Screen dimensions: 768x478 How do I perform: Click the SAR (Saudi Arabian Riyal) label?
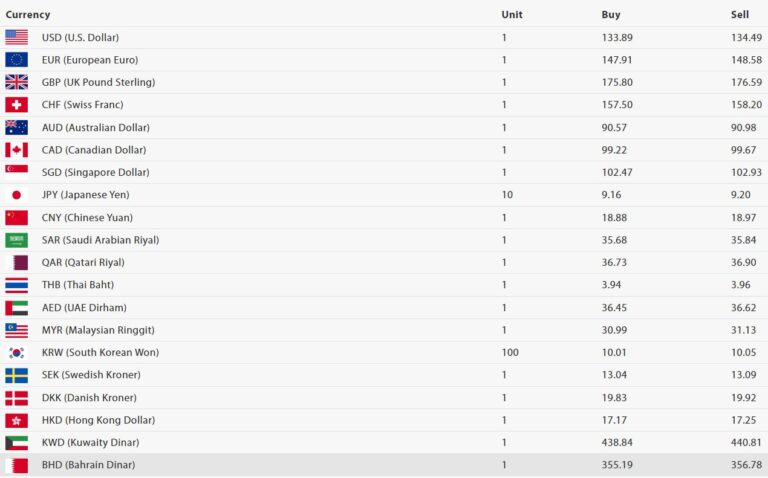click(100, 240)
